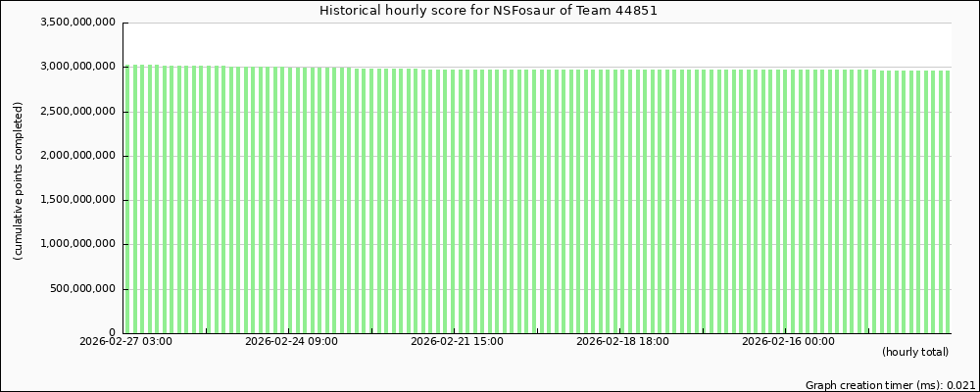
Task: Select the 1,500,000,000 y-axis tick label
Action: [x=77, y=200]
